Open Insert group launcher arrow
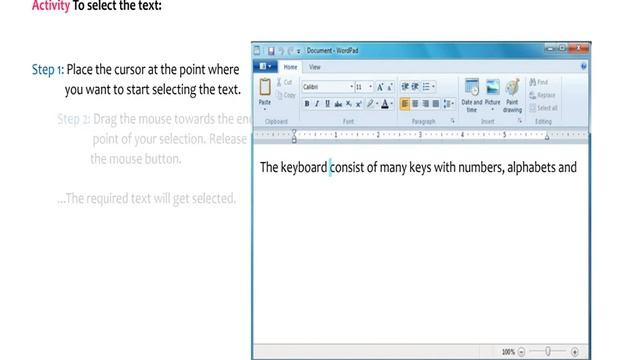This screenshot has width=640, height=360. pos(520,121)
